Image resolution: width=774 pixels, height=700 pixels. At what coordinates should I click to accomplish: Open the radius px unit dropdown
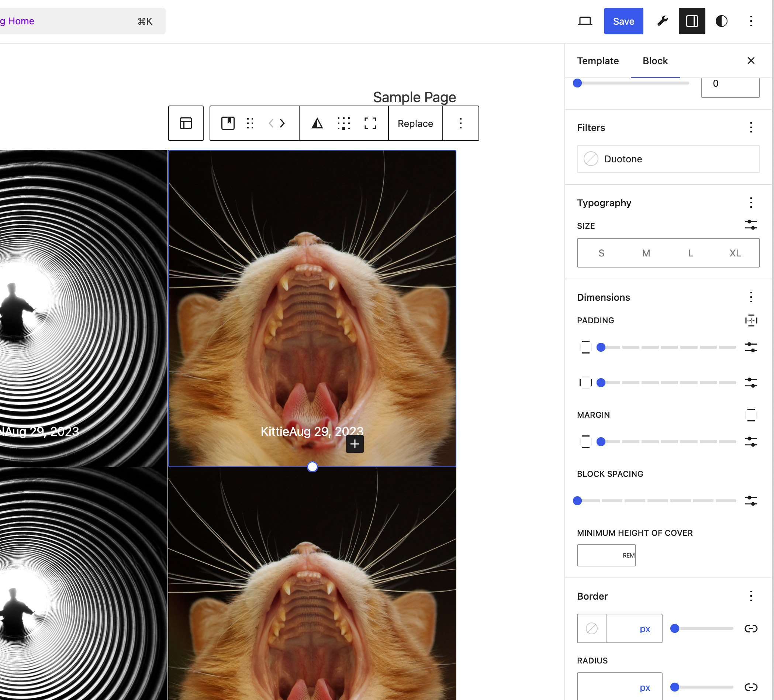point(645,687)
